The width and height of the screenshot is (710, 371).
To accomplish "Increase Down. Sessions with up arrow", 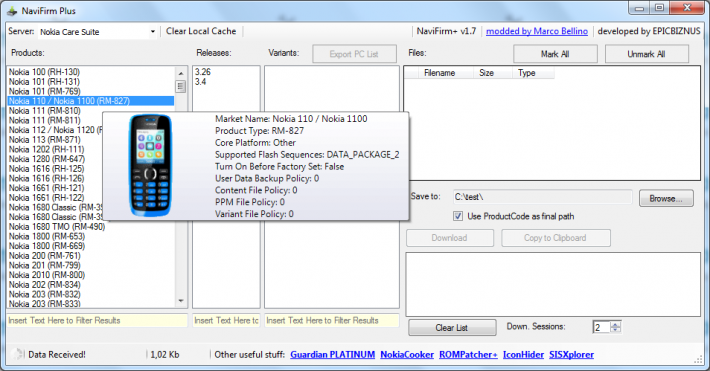I will 615,324.
